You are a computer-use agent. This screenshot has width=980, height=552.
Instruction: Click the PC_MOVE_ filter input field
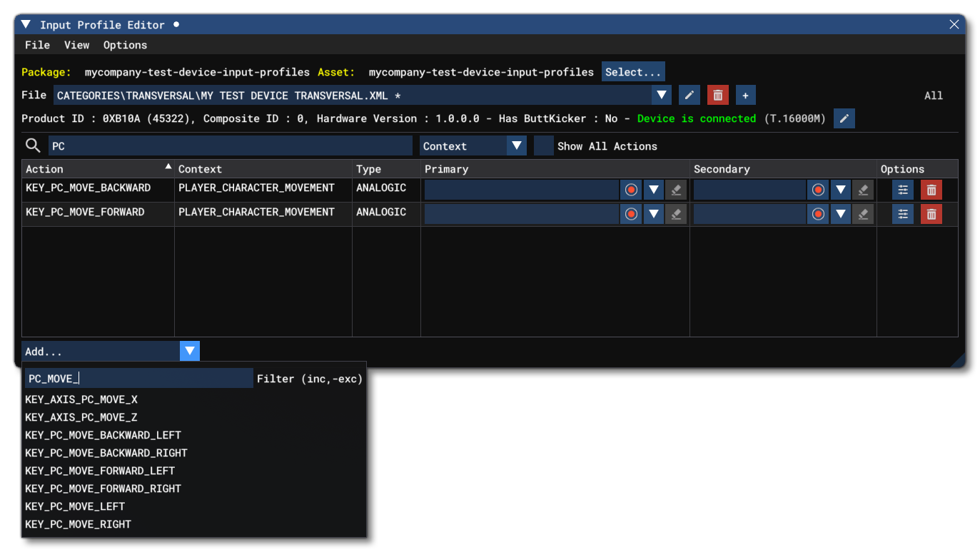(139, 378)
